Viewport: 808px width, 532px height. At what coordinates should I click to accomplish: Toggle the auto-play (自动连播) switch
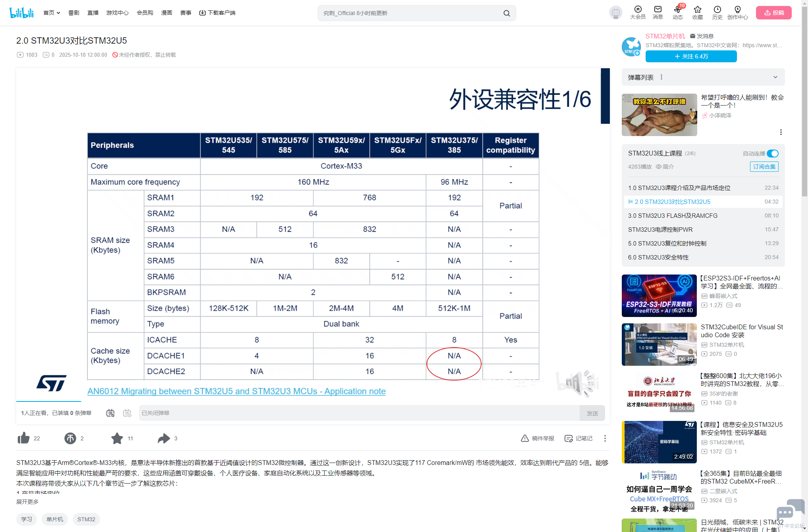(772, 154)
